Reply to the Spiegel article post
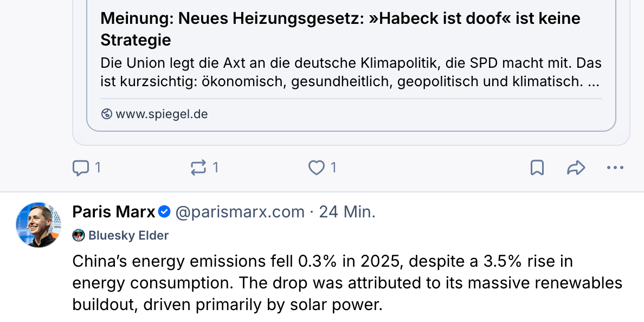 click(81, 168)
